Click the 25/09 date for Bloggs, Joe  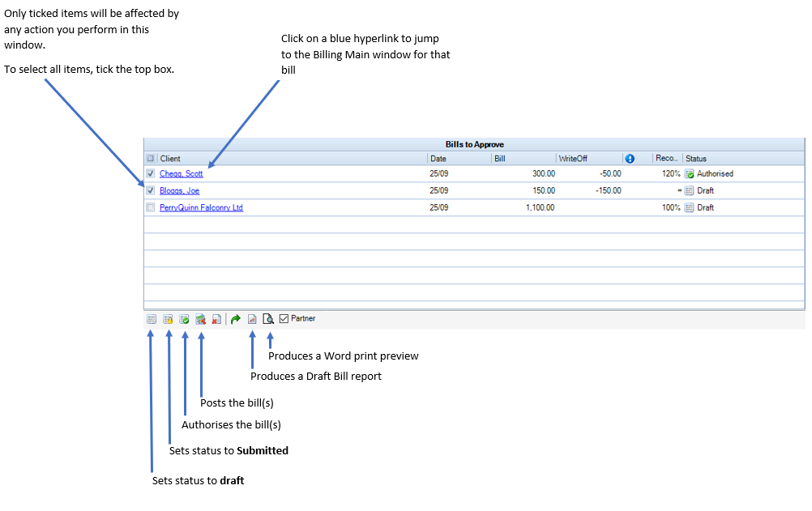click(438, 190)
